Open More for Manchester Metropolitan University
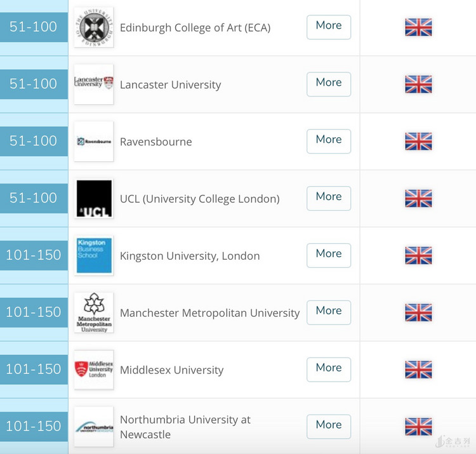 [x=329, y=312]
